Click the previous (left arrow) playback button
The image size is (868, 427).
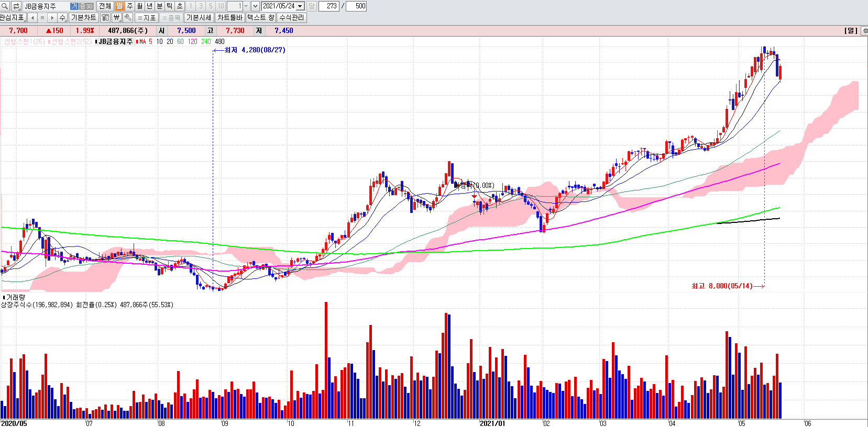pos(32,18)
